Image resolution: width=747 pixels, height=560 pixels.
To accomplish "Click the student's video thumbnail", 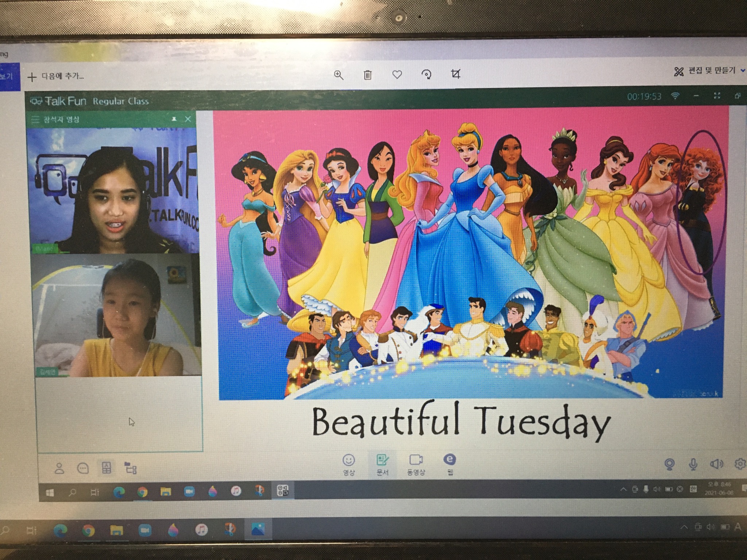I will (x=117, y=316).
